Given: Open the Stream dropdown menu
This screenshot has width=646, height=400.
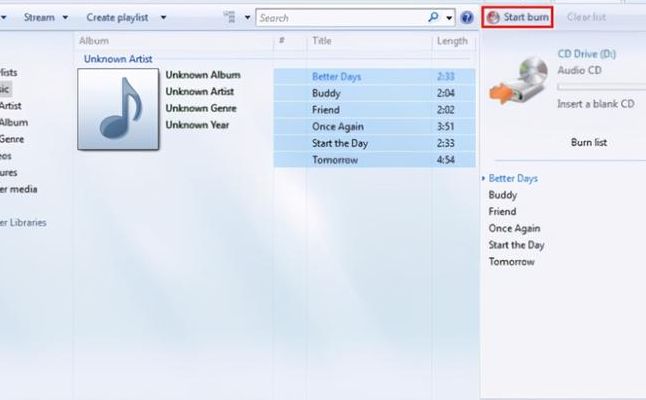Looking at the screenshot, I should coord(46,17).
